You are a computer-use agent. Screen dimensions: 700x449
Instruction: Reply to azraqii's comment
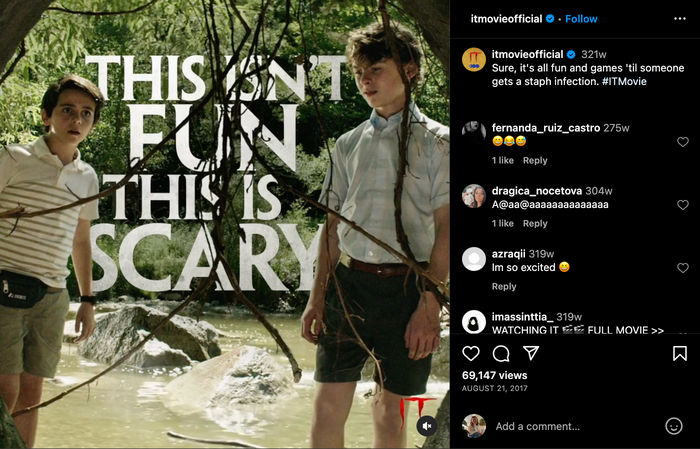[504, 286]
